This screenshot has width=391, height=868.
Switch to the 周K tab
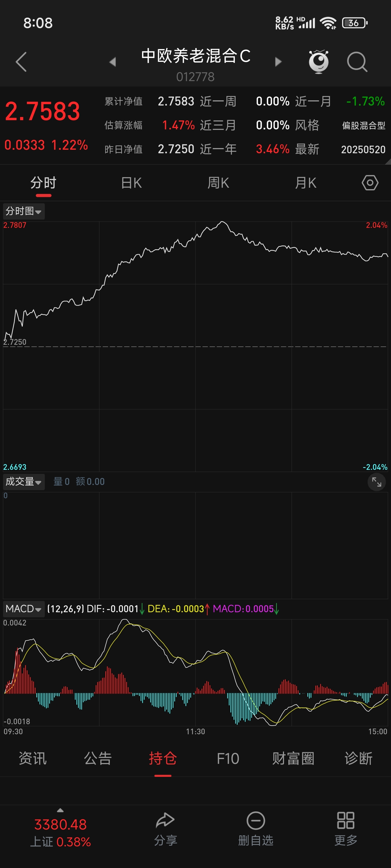[218, 183]
